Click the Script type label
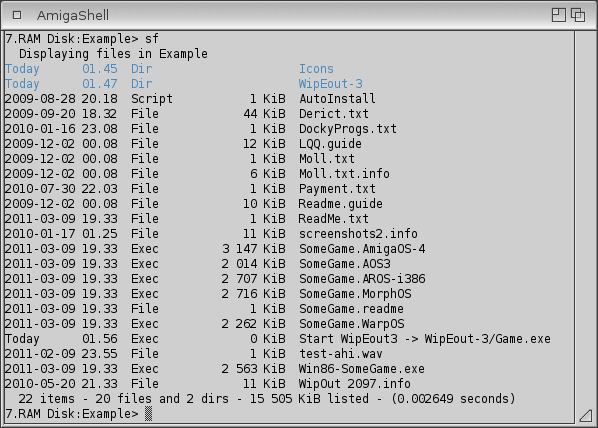The width and height of the screenshot is (598, 428). pyautogui.click(x=152, y=99)
